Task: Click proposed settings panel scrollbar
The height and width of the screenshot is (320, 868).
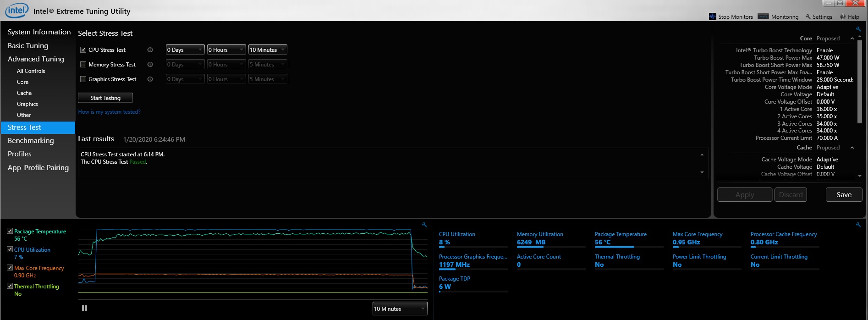Action: point(860,83)
